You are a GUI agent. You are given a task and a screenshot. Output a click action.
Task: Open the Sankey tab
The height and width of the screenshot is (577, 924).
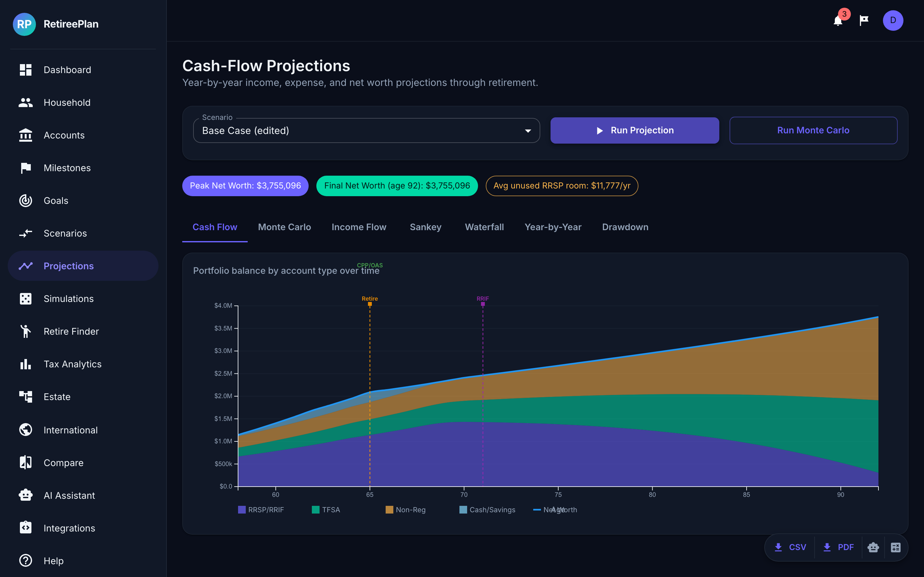[x=425, y=227]
